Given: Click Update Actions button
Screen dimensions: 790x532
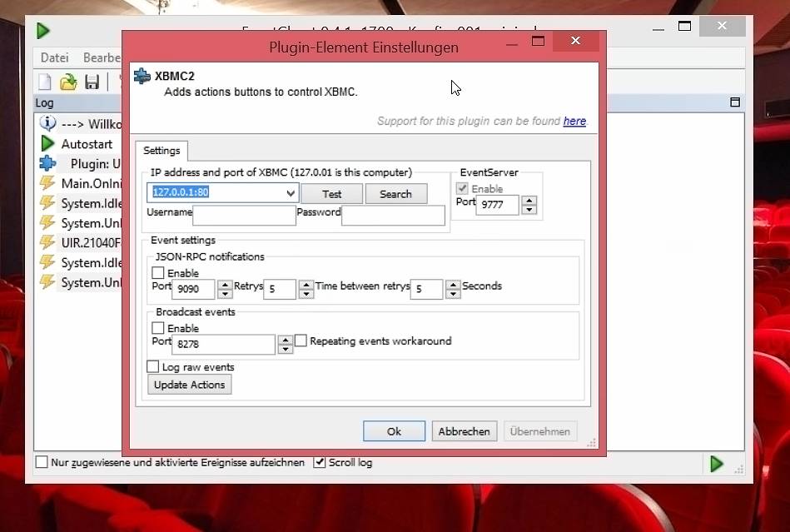Looking at the screenshot, I should tap(190, 385).
